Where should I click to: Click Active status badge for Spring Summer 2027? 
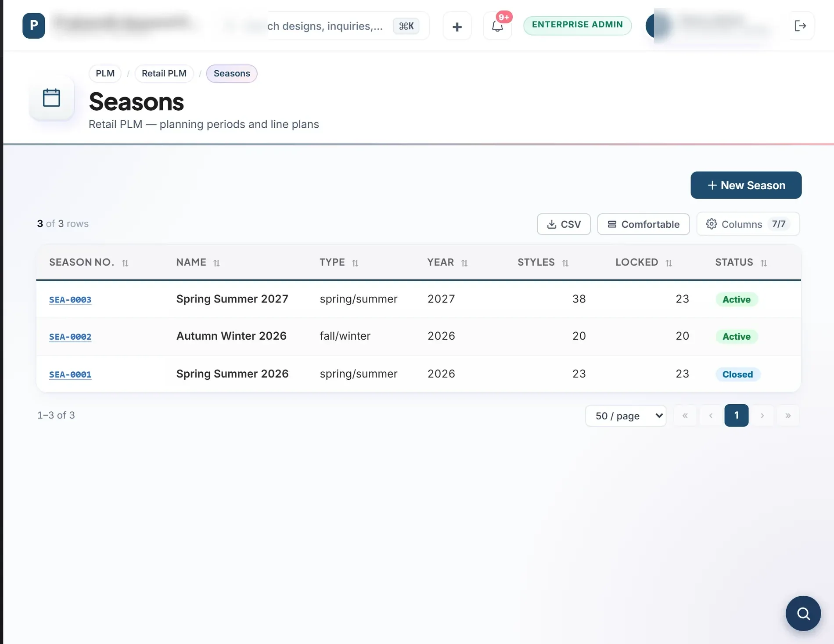coord(736,299)
